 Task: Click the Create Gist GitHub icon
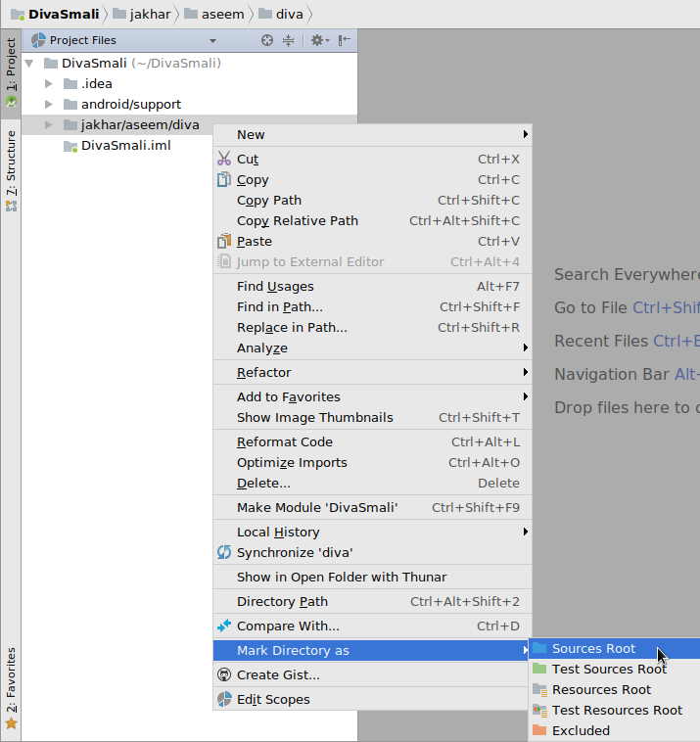click(224, 674)
